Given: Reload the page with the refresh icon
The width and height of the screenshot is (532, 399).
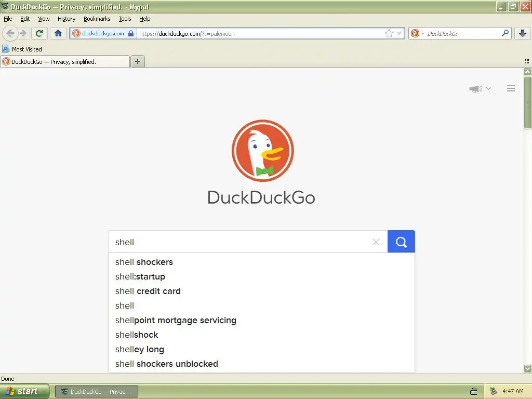Looking at the screenshot, I should tap(39, 33).
